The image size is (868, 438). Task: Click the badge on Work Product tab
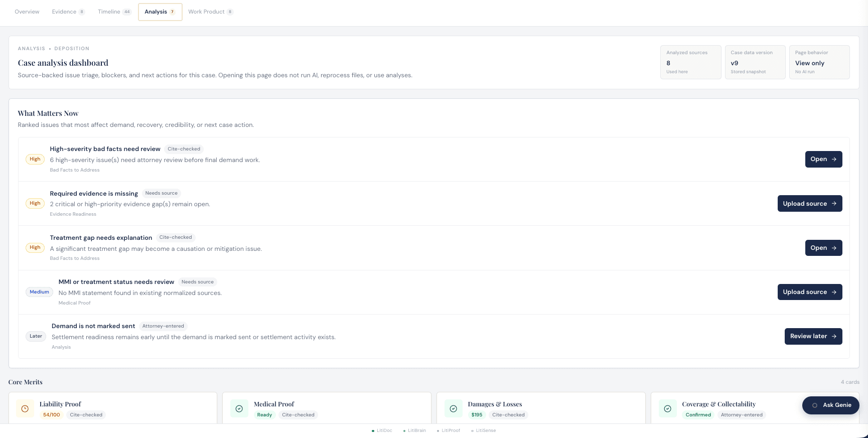coord(230,12)
